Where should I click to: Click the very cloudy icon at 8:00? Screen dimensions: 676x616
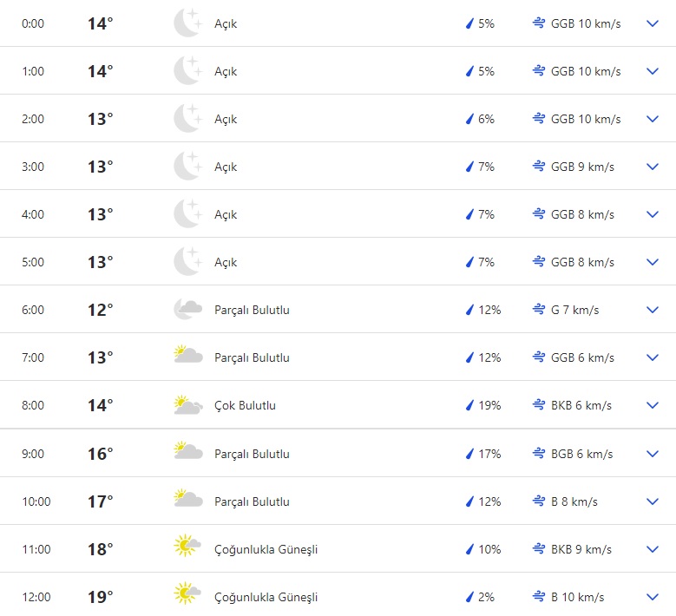(187, 405)
